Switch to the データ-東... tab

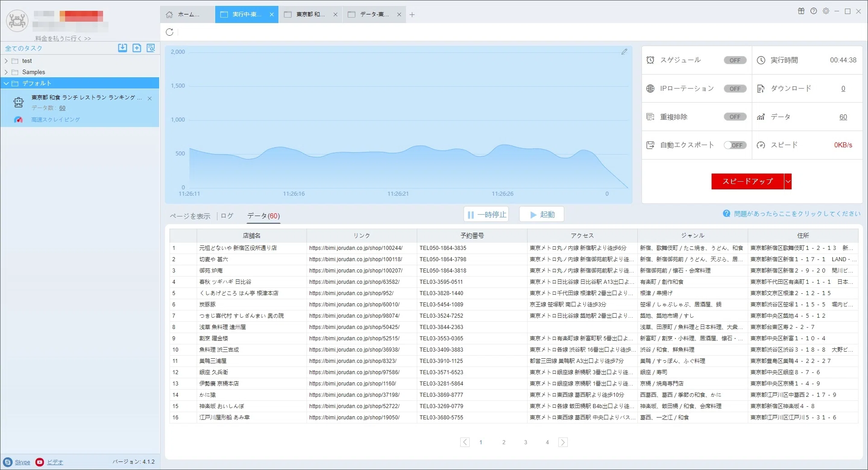pos(374,14)
